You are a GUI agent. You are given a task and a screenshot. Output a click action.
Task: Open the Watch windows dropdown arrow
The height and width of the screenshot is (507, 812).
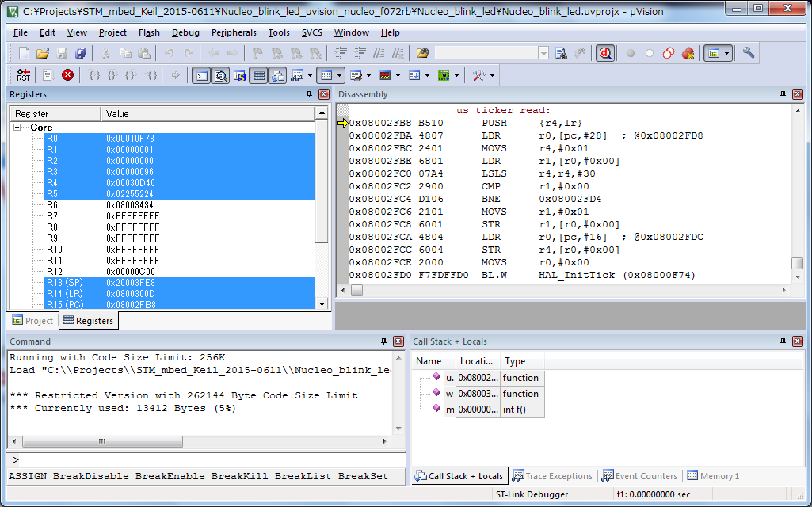(310, 75)
